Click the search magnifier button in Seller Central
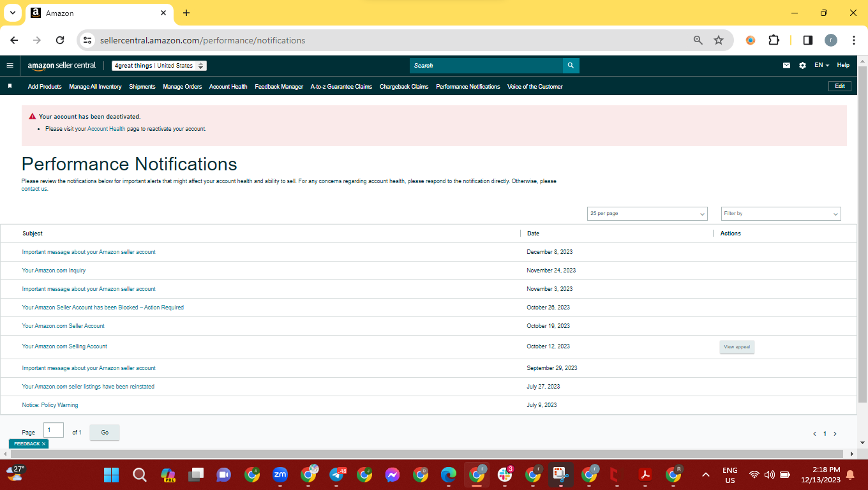The width and height of the screenshot is (868, 490). [571, 65]
